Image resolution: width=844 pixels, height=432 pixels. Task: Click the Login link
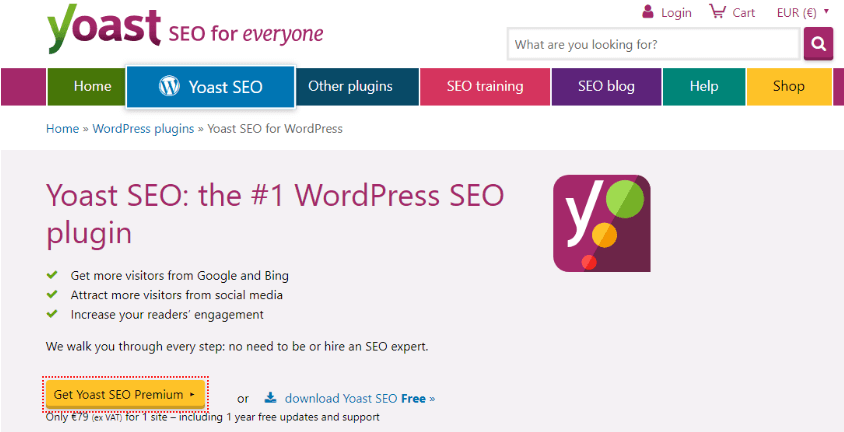pos(676,12)
